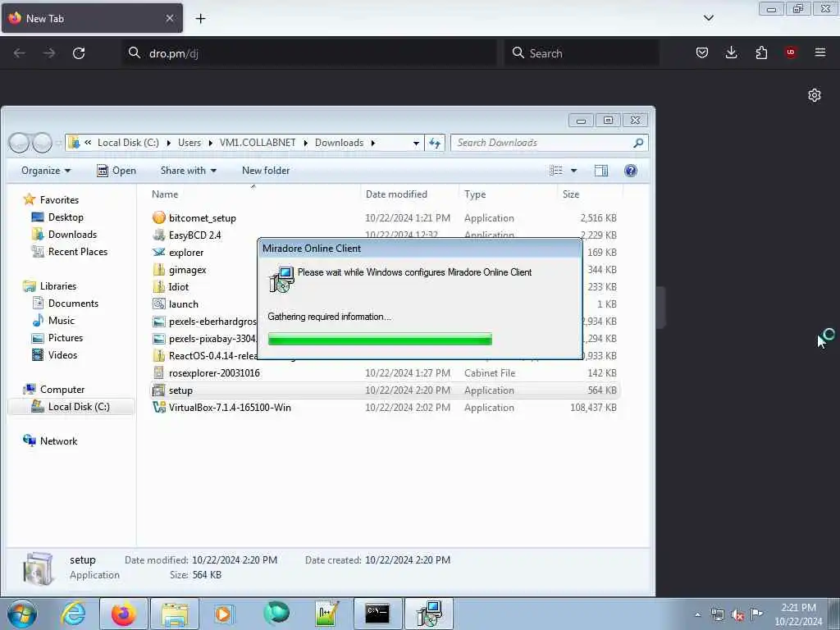
Task: Switch to Windows Media Player taskbar icon
Action: (x=224, y=614)
